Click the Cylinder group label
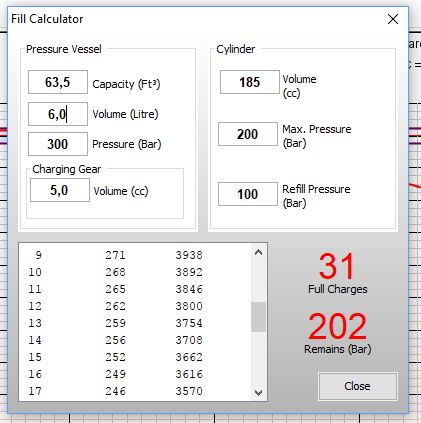Screen dimensions: 421x423 pos(236,49)
